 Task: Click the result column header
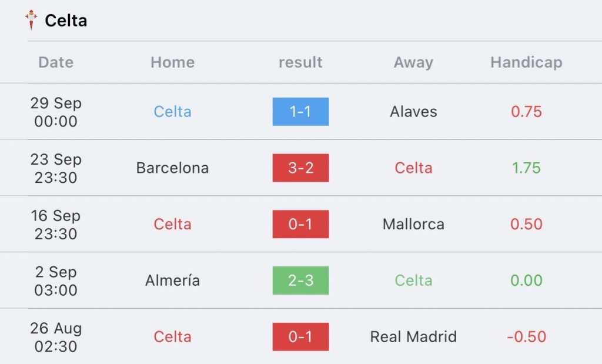[300, 62]
